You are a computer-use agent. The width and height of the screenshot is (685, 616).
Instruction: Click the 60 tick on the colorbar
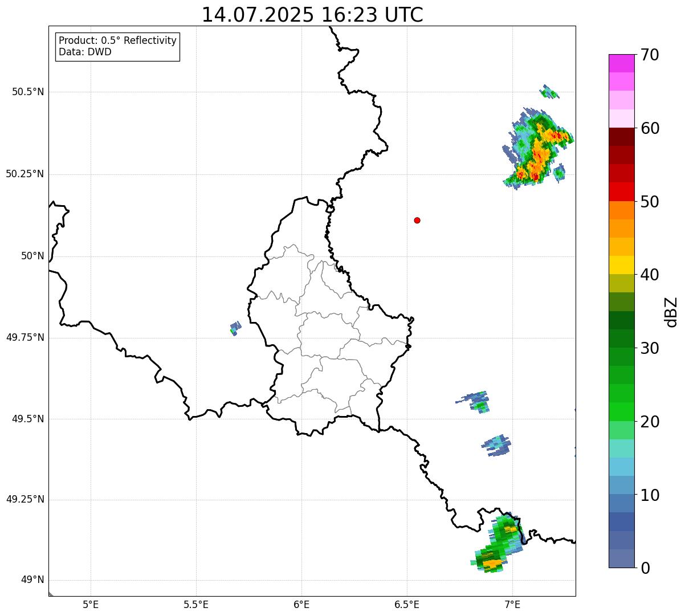coord(650,128)
